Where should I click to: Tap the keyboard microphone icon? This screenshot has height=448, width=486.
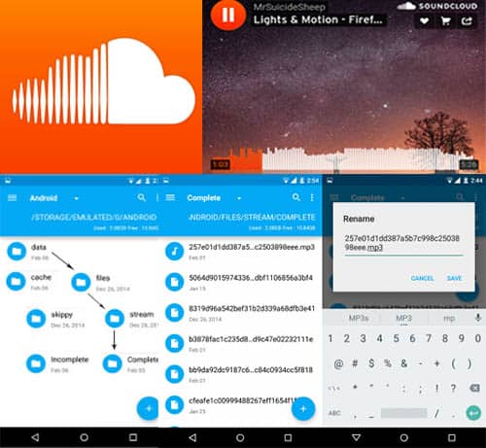coord(478,318)
